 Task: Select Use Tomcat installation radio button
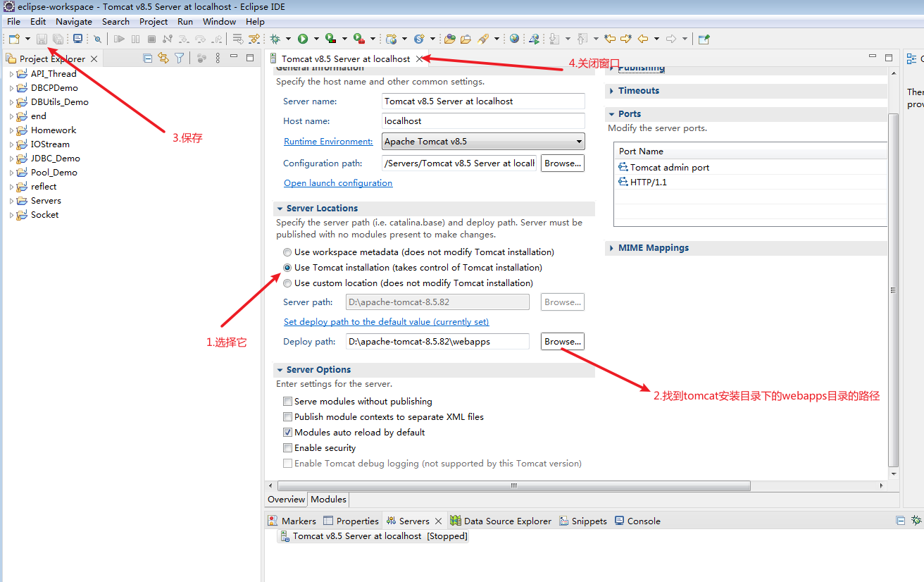[287, 268]
